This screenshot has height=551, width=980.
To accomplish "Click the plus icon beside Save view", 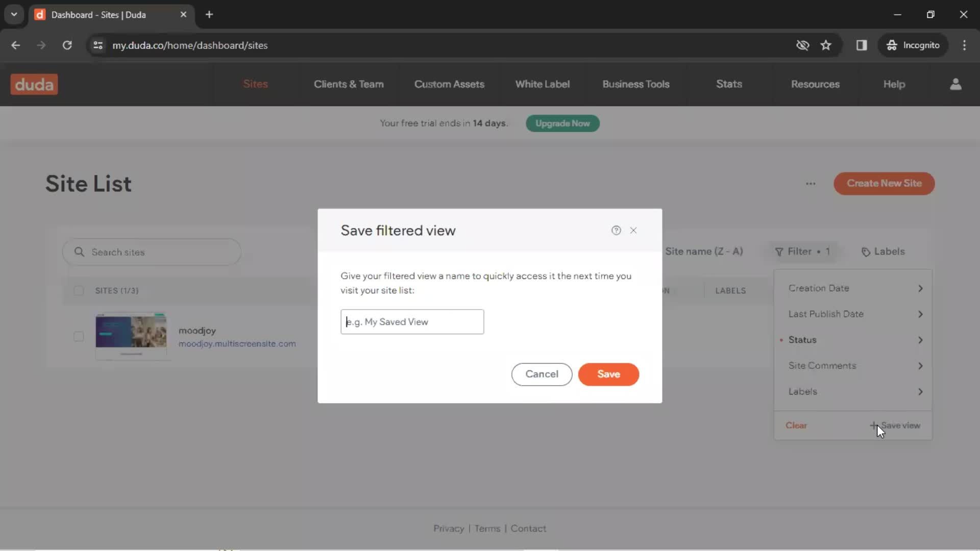I will (x=874, y=425).
